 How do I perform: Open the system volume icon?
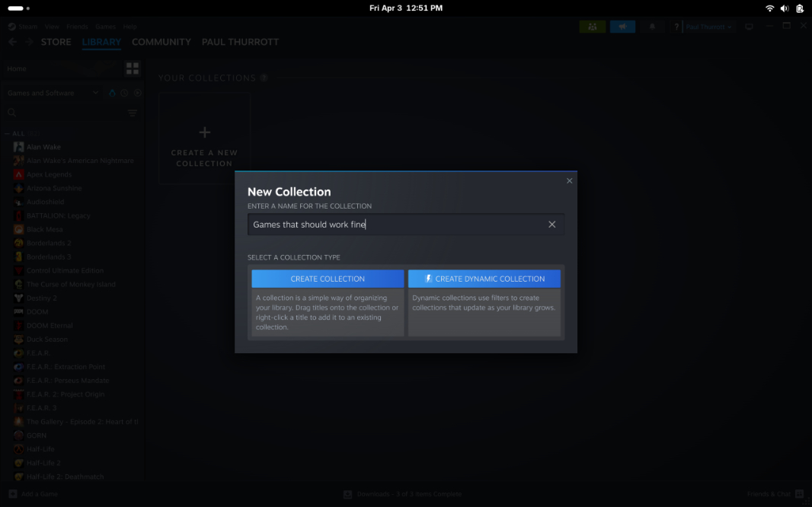click(784, 8)
